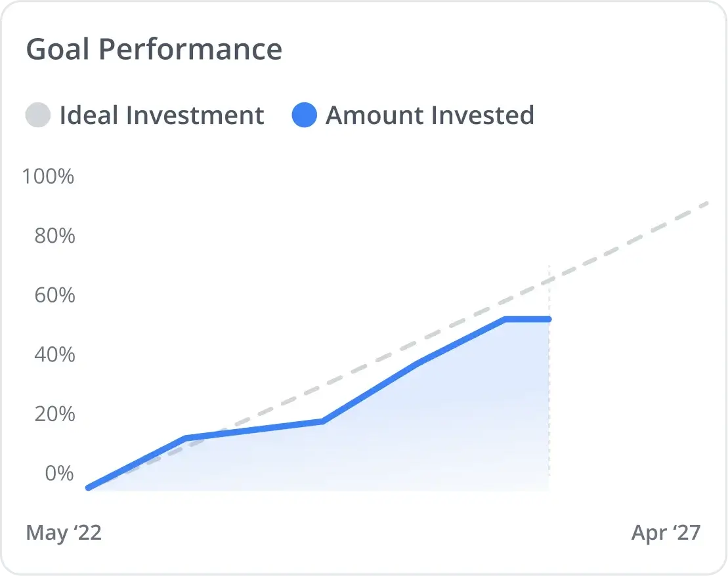Viewport: 728px width, 576px height.
Task: Click the dashed ideal line's far right end
Action: coord(706,204)
